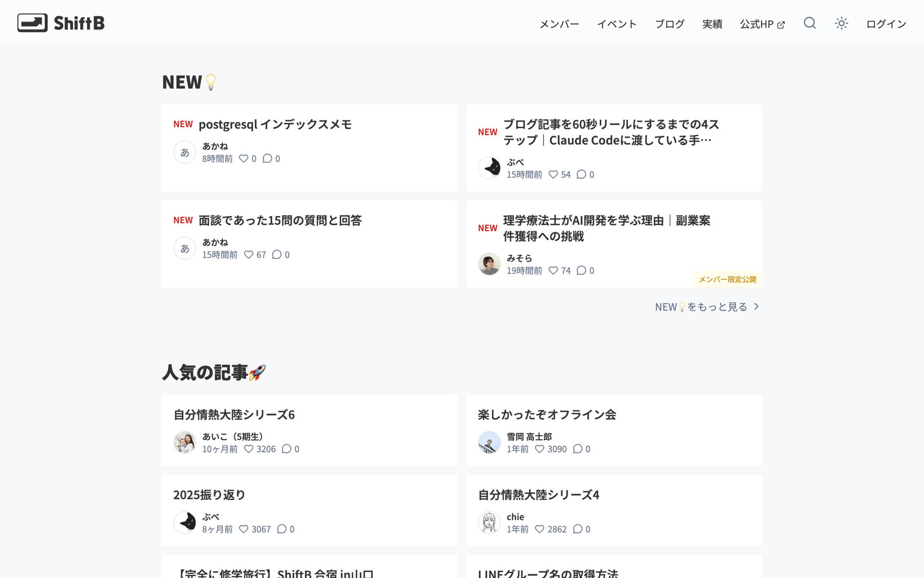924x578 pixels.
Task: Open the 実績 menu item
Action: (x=712, y=24)
